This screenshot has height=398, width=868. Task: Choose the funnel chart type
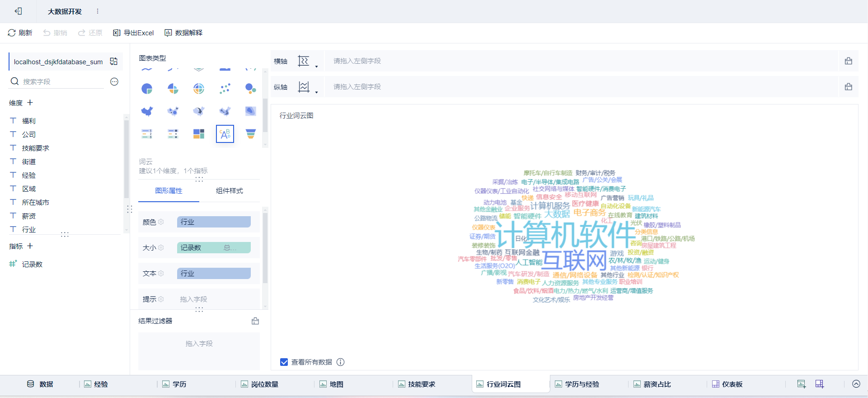[x=251, y=134]
